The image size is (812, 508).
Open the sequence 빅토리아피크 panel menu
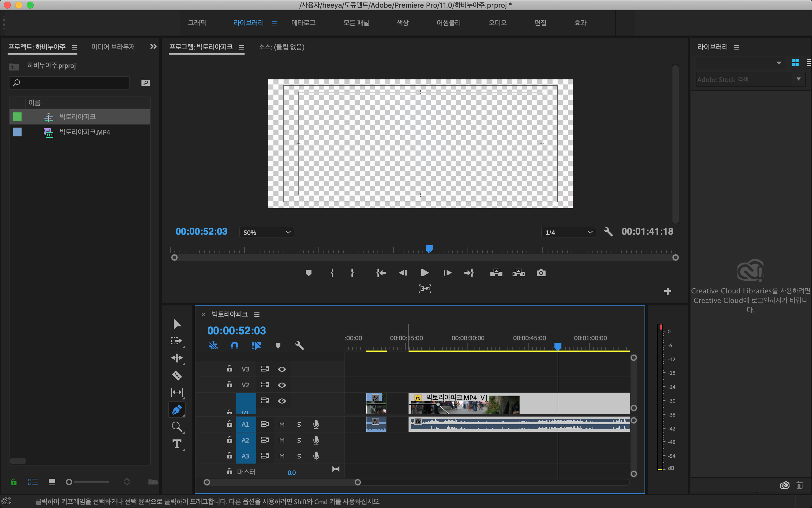coord(257,314)
